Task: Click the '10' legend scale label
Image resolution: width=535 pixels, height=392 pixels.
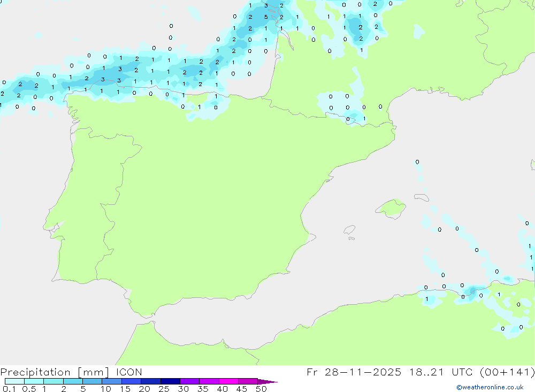Action: pyautogui.click(x=106, y=389)
